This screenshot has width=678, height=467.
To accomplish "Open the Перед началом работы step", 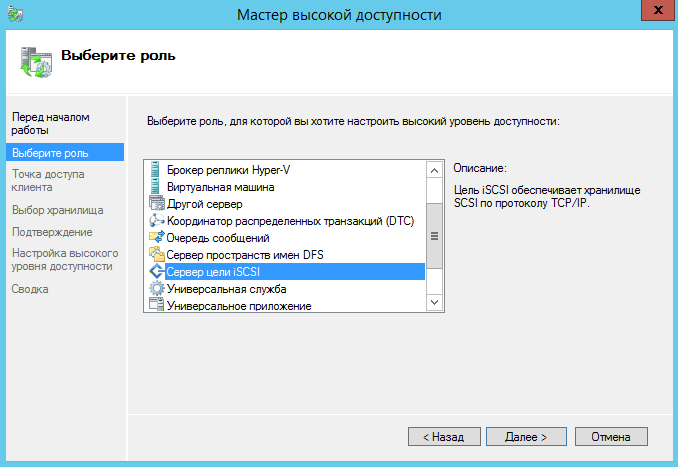I will pos(50,123).
